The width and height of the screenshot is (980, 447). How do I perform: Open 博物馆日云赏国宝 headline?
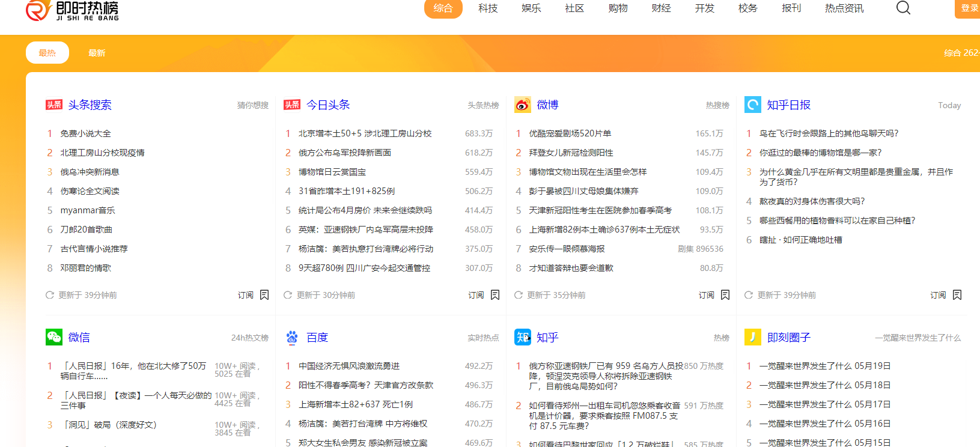332,172
